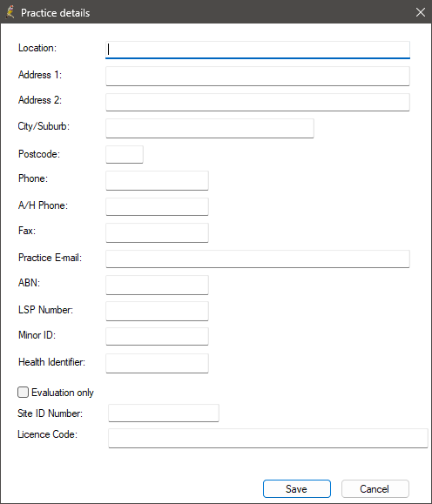Place cursor in Phone field
Image resolution: width=432 pixels, height=504 pixels.
157,180
